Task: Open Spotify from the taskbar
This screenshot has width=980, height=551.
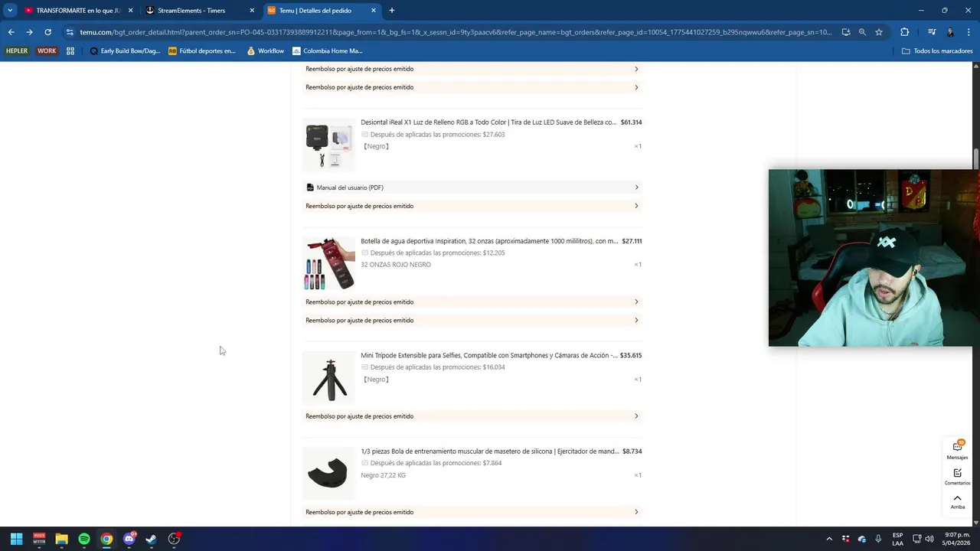Action: pos(84,539)
